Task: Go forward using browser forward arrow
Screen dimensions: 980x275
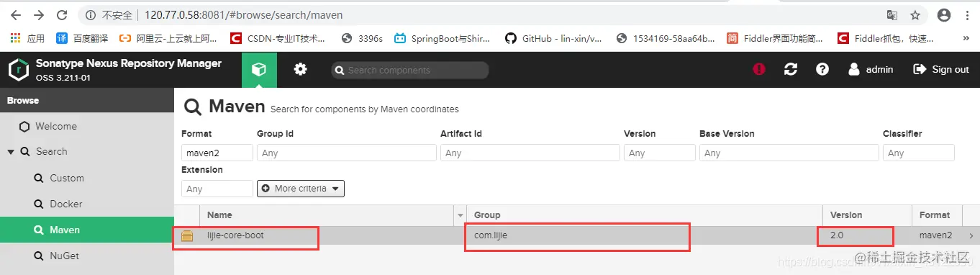Action: [39, 15]
